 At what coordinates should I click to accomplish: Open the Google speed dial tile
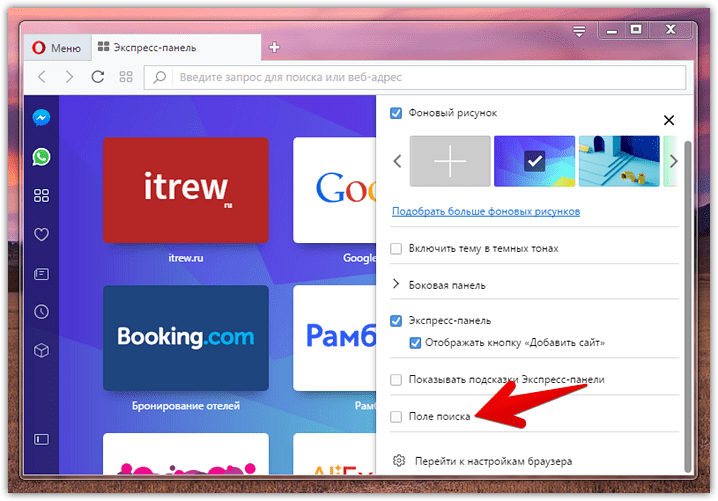tap(334, 190)
